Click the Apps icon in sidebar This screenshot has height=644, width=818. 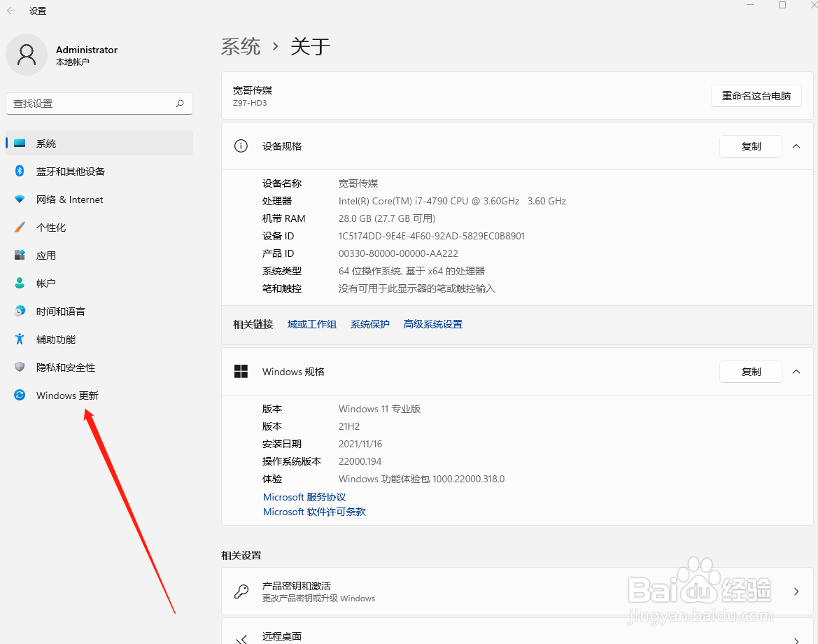(20, 255)
